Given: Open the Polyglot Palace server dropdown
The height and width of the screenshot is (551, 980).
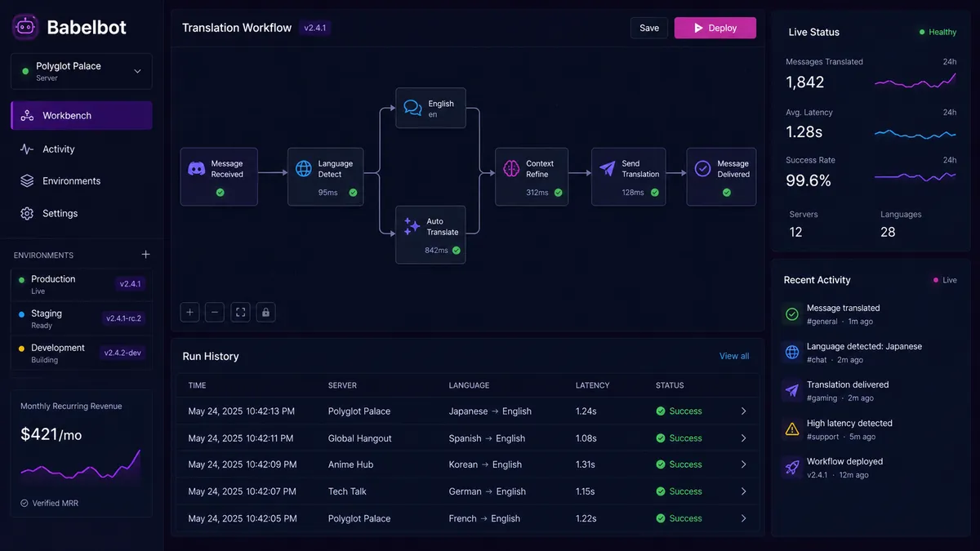Looking at the screenshot, I should pyautogui.click(x=82, y=71).
